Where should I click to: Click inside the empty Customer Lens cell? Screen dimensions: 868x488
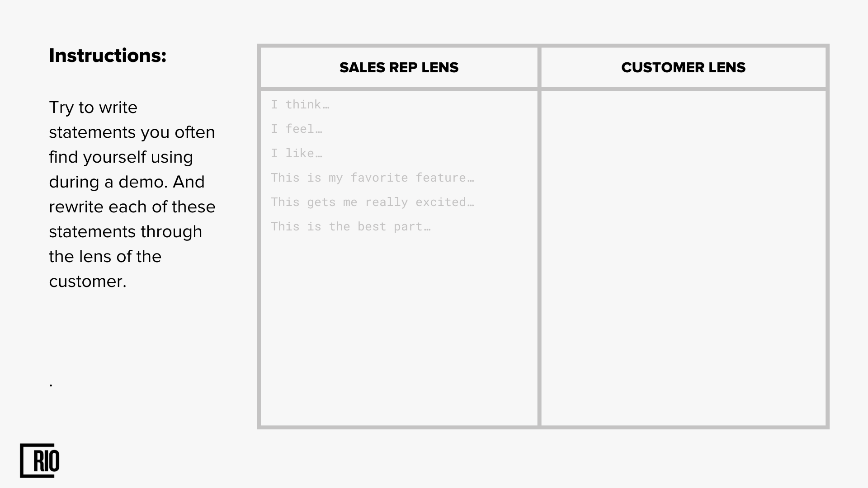pyautogui.click(x=683, y=258)
